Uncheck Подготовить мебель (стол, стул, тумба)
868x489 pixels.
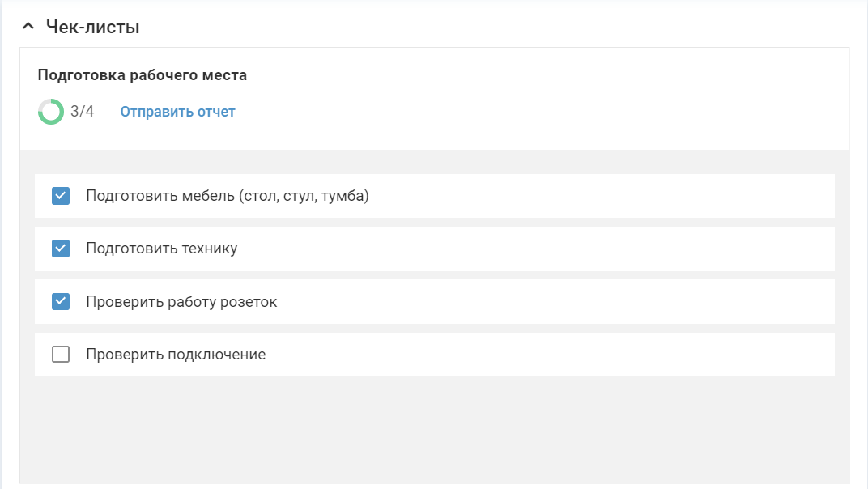pos(61,196)
